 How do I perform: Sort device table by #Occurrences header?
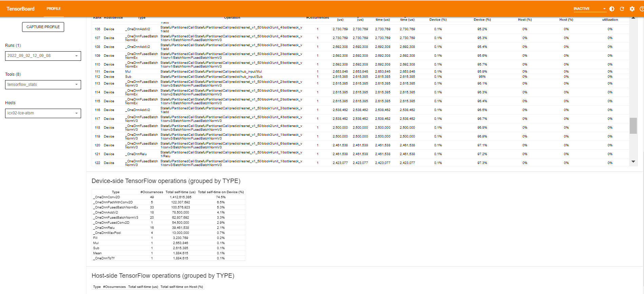(x=152, y=192)
